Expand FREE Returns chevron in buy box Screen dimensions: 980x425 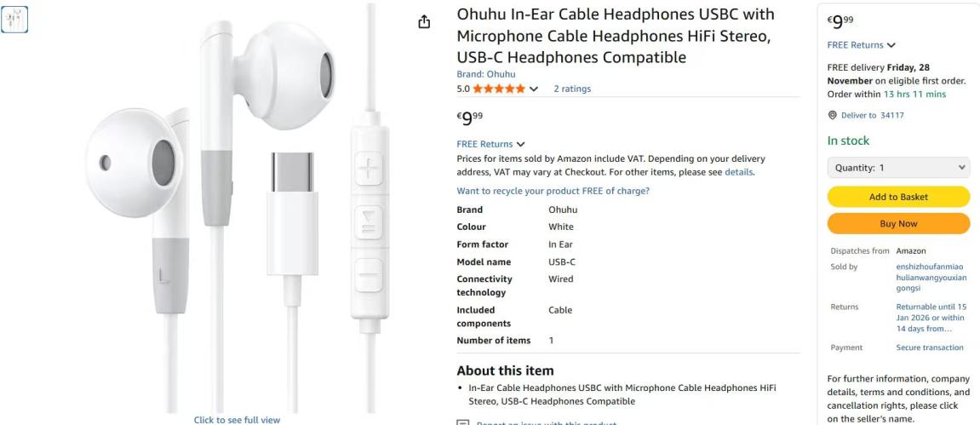pyautogui.click(x=891, y=45)
